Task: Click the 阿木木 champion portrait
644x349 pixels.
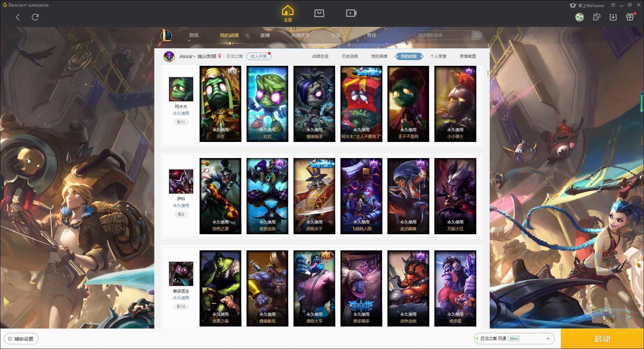Action: point(181,89)
